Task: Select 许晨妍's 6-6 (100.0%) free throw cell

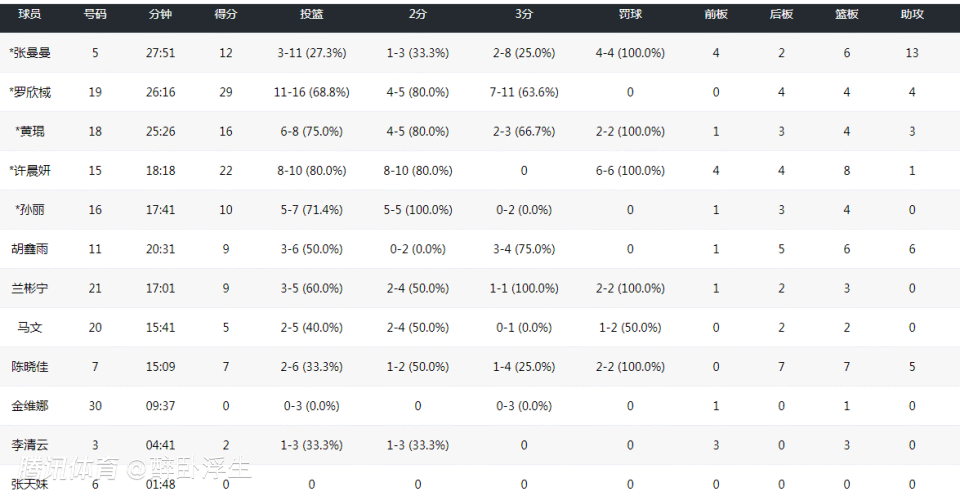Action: tap(630, 171)
